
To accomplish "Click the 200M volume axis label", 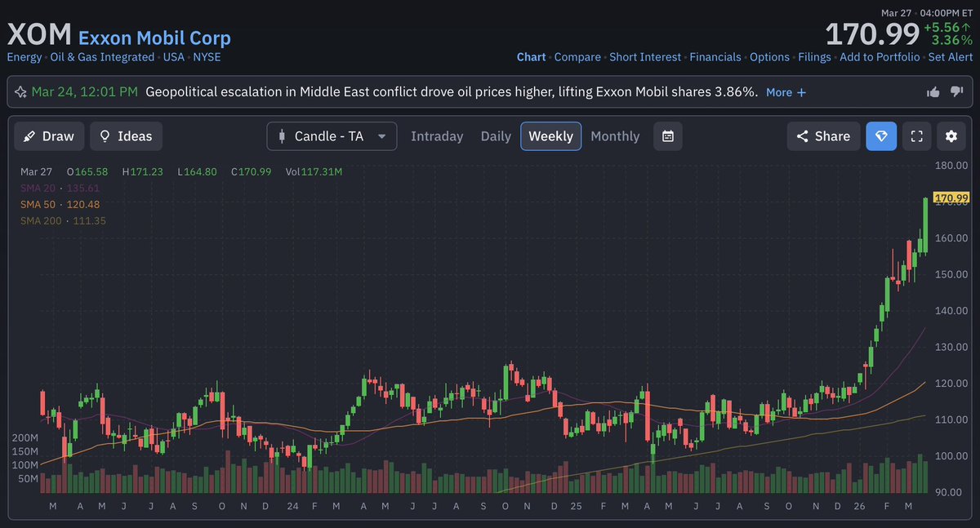I will point(25,437).
